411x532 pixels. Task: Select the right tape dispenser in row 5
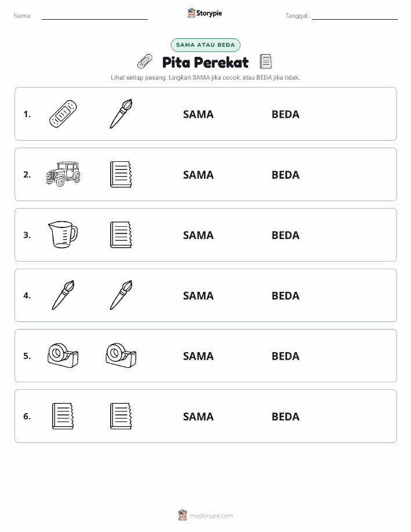121,356
